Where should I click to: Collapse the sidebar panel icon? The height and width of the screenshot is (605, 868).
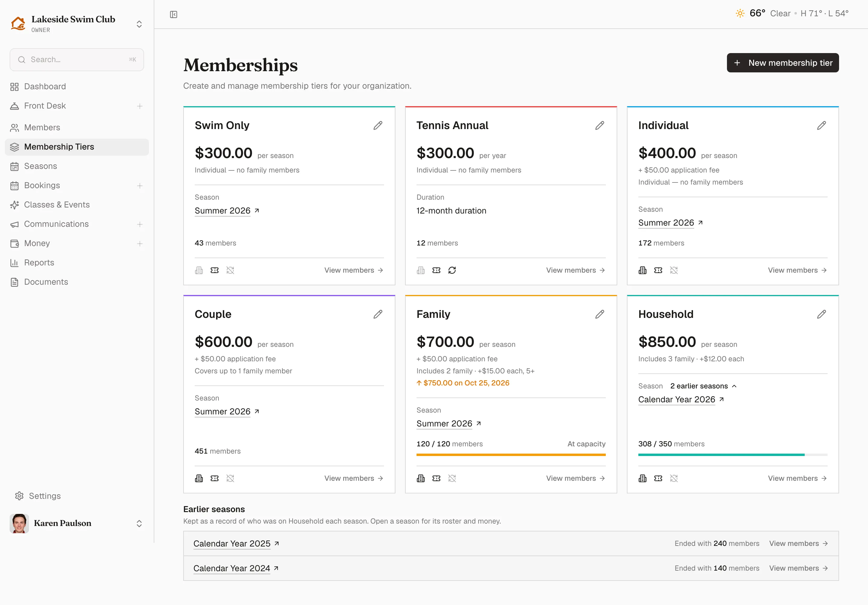174,14
